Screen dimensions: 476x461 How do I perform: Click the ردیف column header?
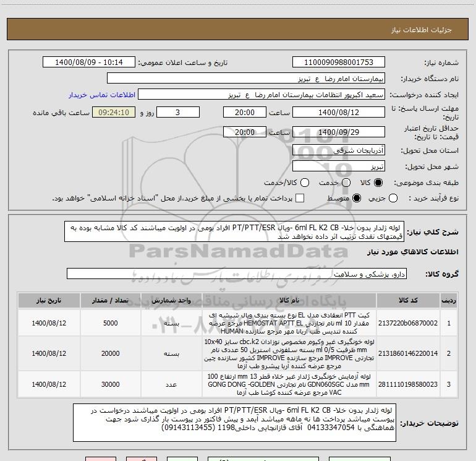tap(449, 300)
